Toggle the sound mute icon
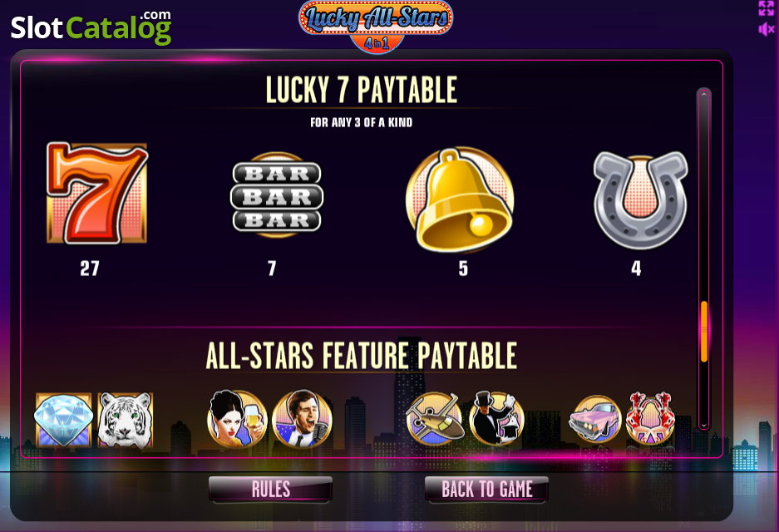 pos(766,29)
